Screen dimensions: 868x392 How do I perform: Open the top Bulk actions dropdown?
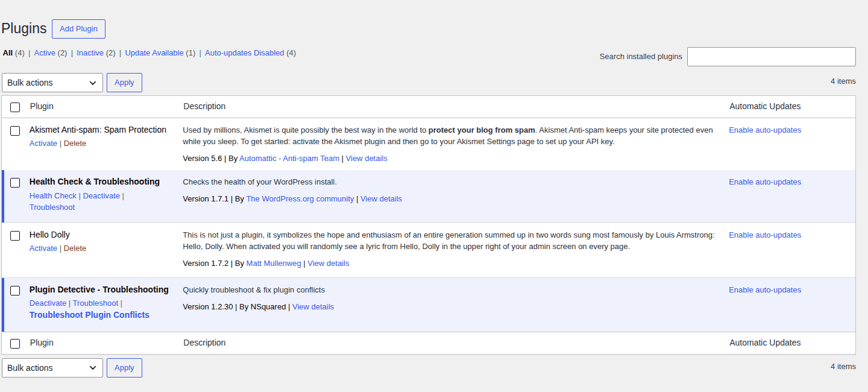click(52, 83)
